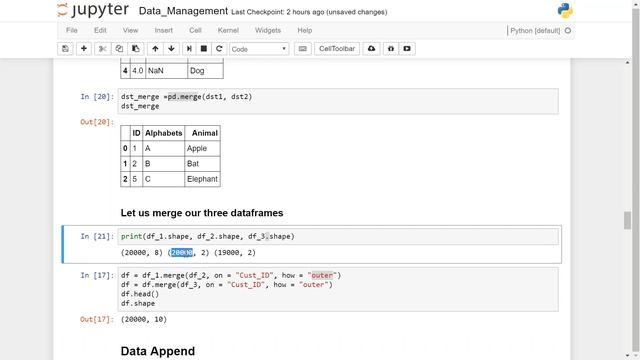Click the NaN cell in the top table
Image resolution: width=640 pixels, height=360 pixels.
tap(166, 71)
